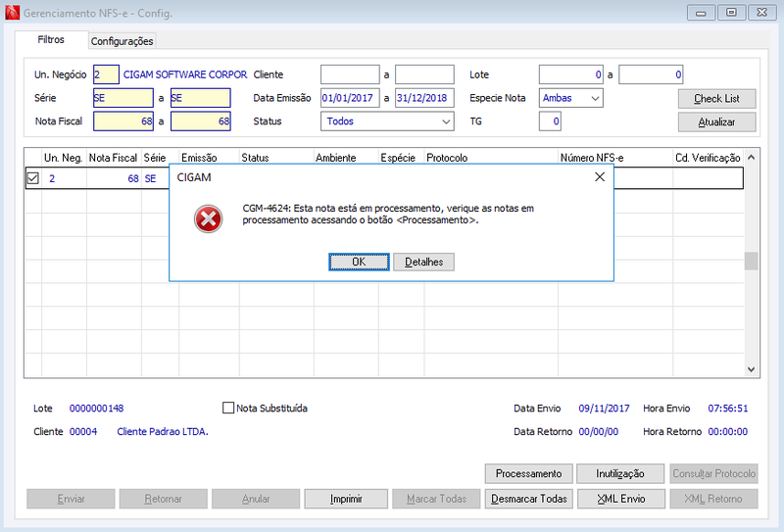Click the Inutilização button
The width and height of the screenshot is (784, 532).
pyautogui.click(x=620, y=473)
